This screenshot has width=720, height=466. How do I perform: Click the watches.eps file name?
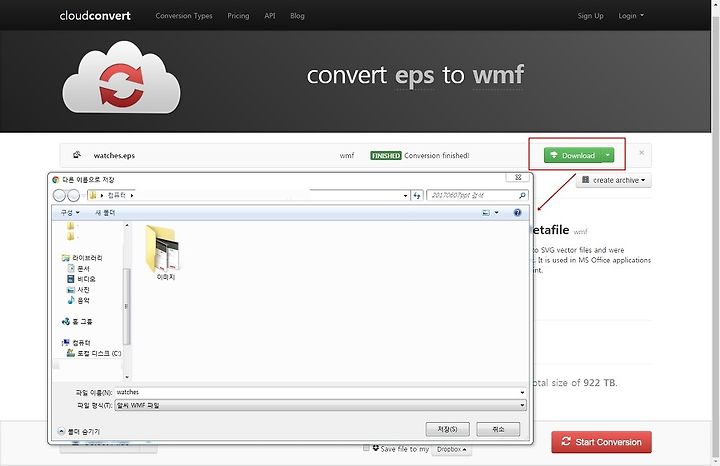(114, 156)
